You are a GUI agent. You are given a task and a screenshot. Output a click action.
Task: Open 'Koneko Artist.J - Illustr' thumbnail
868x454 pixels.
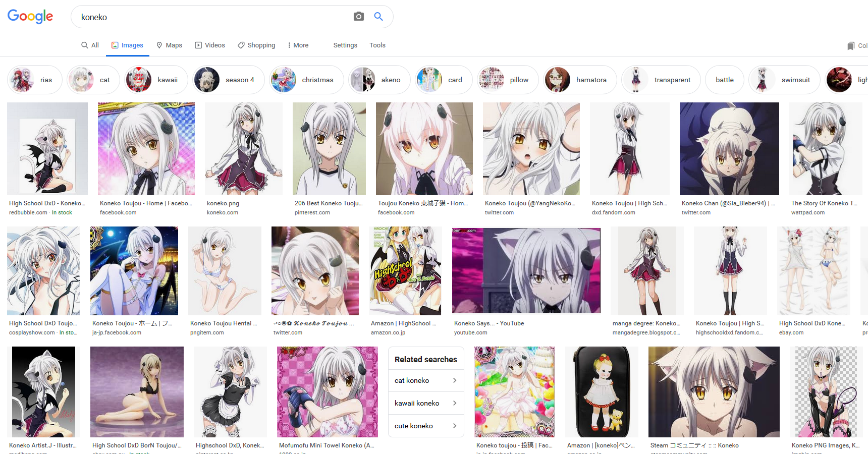click(43, 392)
